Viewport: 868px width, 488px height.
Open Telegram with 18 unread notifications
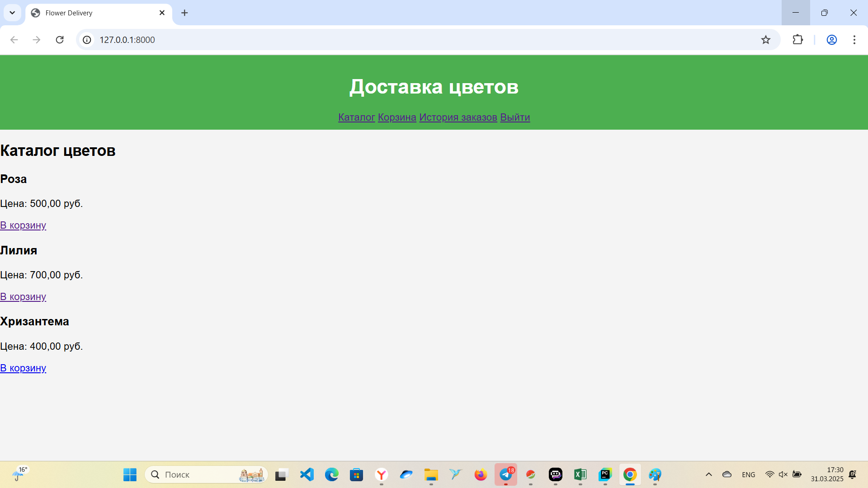click(506, 474)
